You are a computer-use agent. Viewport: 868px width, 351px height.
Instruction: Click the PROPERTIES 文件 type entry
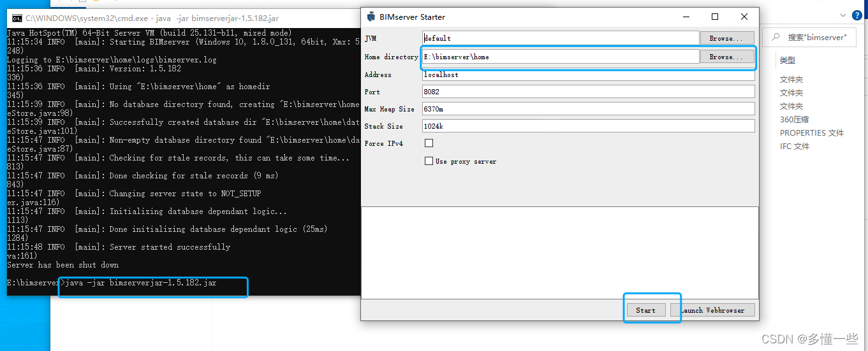(811, 133)
